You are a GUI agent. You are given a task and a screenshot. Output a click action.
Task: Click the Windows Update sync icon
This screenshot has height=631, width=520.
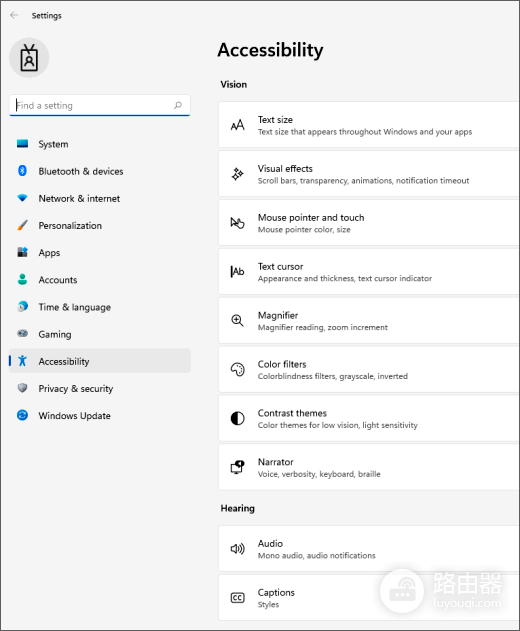click(x=23, y=415)
